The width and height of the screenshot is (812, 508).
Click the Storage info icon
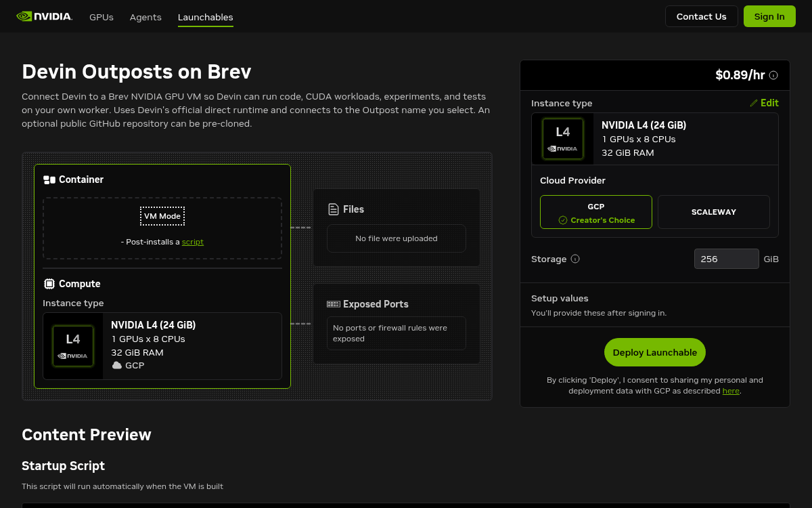[575, 259]
